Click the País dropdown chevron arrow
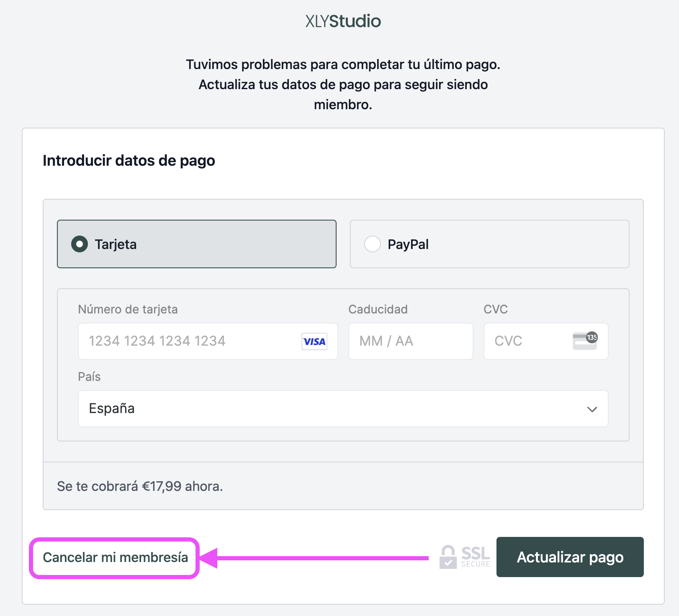 point(592,409)
